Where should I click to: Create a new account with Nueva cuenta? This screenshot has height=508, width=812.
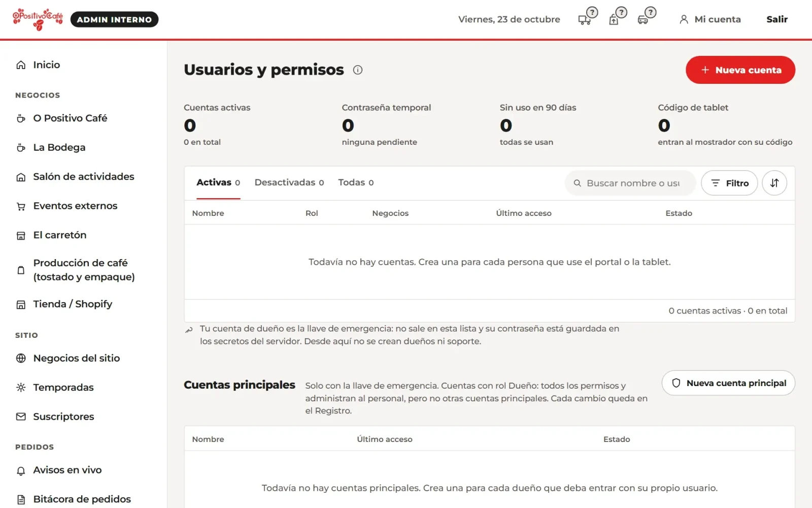(x=740, y=70)
